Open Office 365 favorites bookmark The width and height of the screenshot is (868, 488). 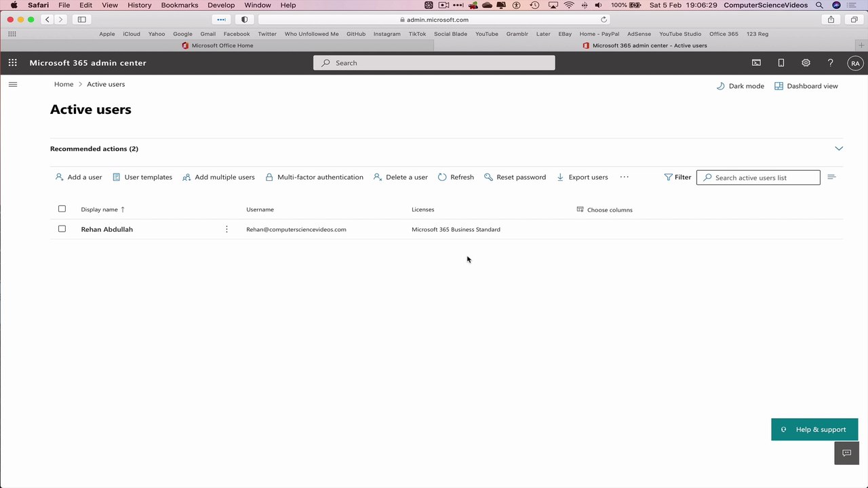[724, 34]
